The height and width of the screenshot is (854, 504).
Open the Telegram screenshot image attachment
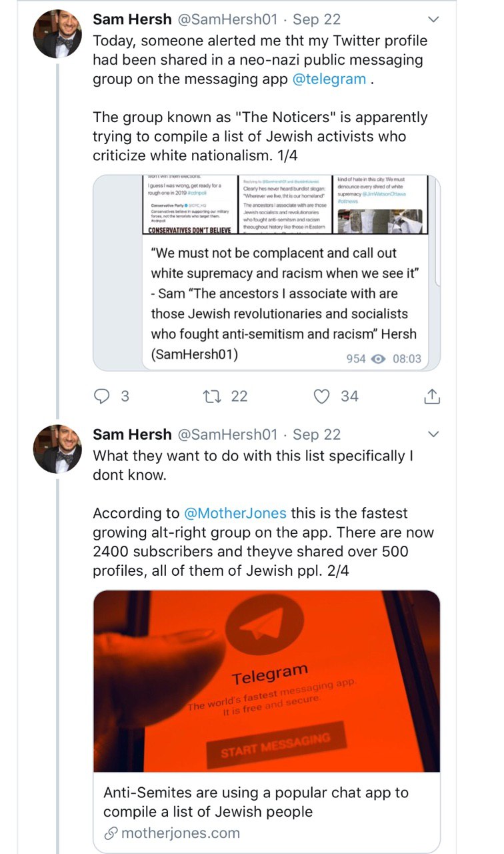[291, 205]
